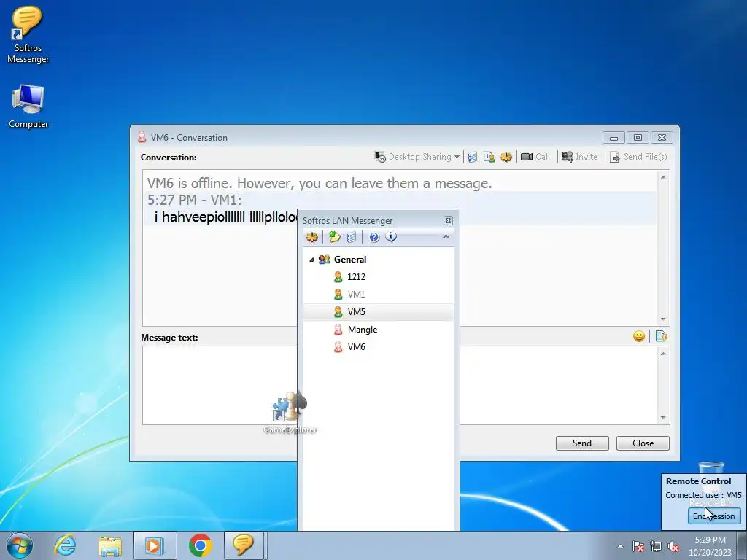Open settings gear in conversation toolbar
This screenshot has height=560, width=747.
(x=506, y=157)
